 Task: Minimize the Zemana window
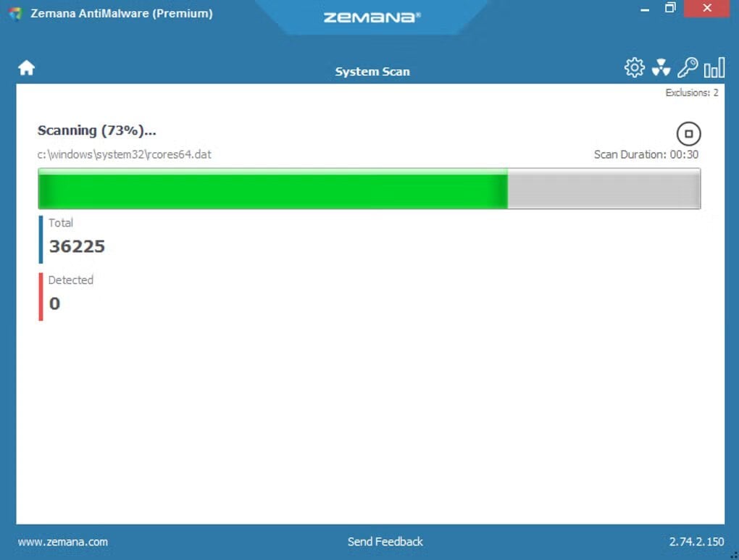tap(645, 9)
